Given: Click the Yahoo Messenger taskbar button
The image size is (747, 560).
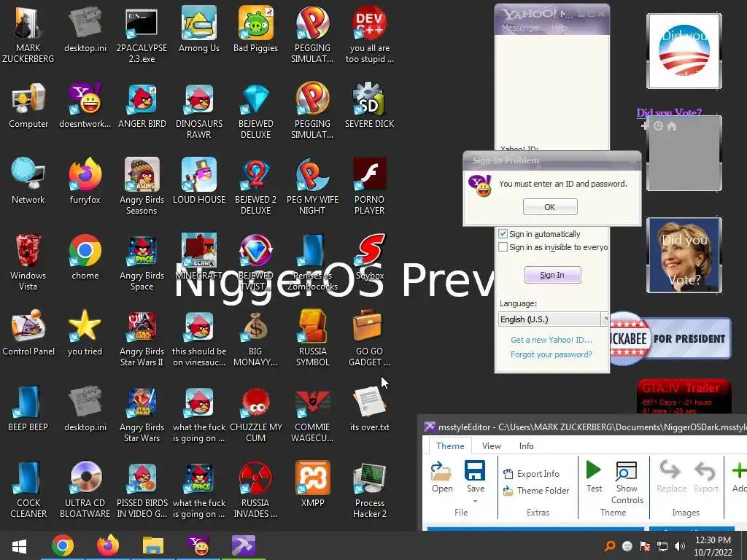Looking at the screenshot, I should click(x=198, y=545).
